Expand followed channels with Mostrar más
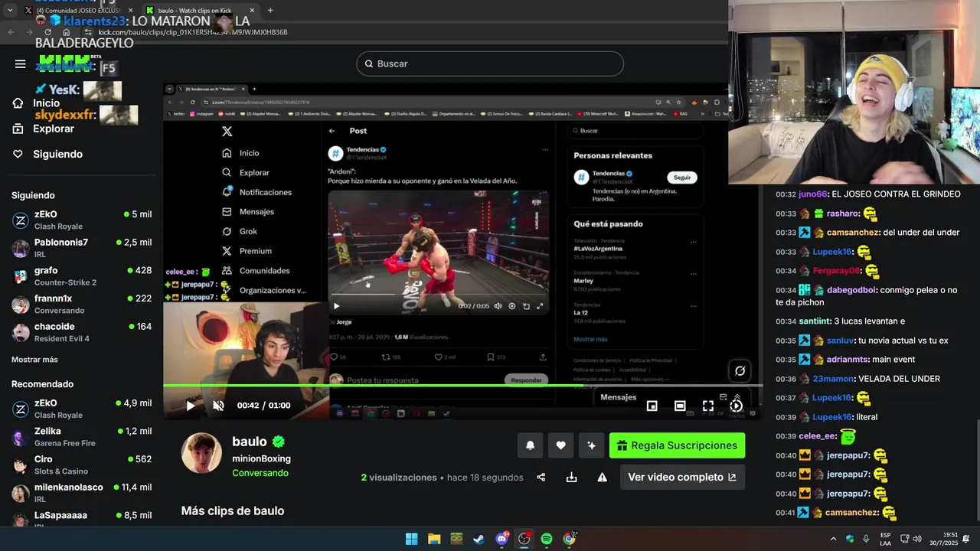Viewport: 980px width, 551px height. [x=34, y=360]
